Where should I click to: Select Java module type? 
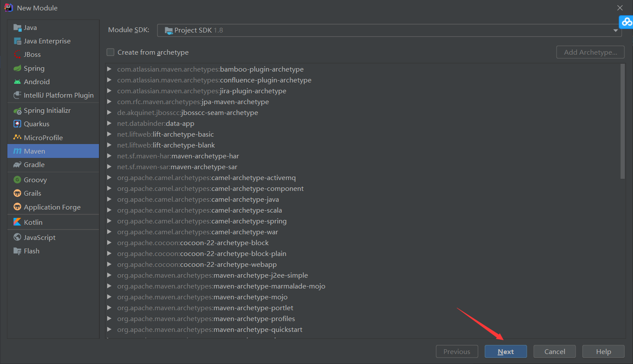pos(53,28)
